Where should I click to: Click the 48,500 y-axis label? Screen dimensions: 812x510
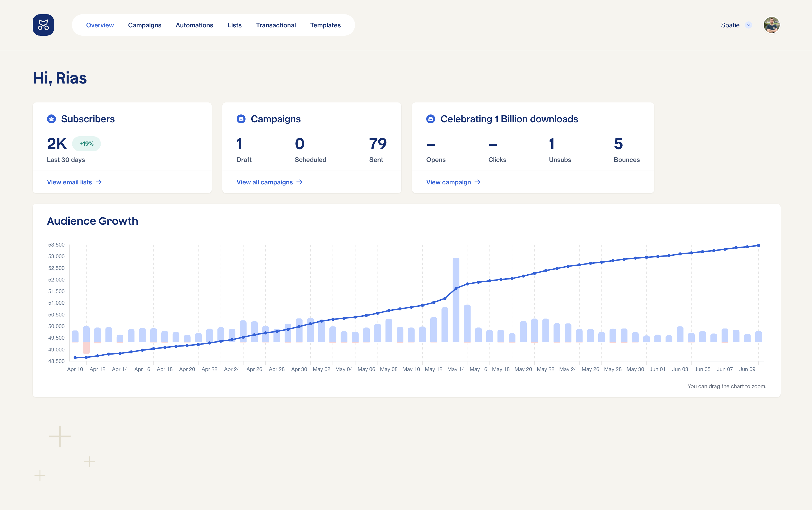coord(56,361)
